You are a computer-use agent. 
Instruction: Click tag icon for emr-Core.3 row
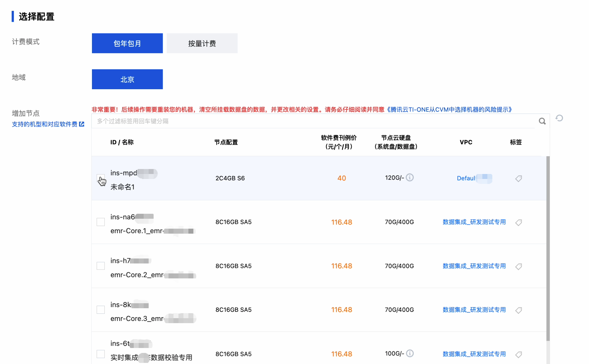pos(519,310)
